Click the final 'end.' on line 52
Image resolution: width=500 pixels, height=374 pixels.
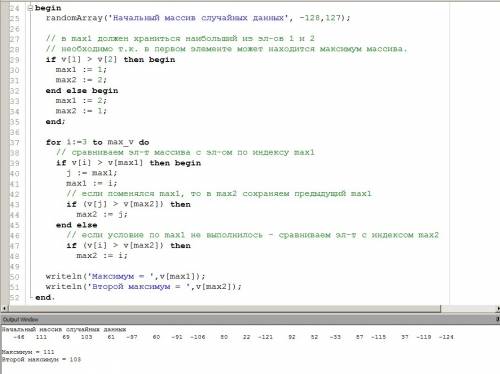tap(45, 297)
